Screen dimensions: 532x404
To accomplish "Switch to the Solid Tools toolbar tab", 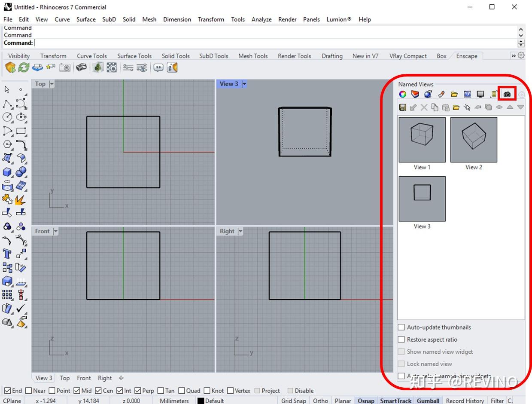I will 176,56.
